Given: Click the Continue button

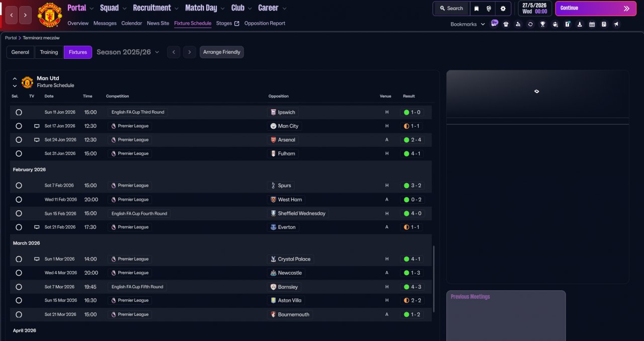Looking at the screenshot, I should click(596, 9).
